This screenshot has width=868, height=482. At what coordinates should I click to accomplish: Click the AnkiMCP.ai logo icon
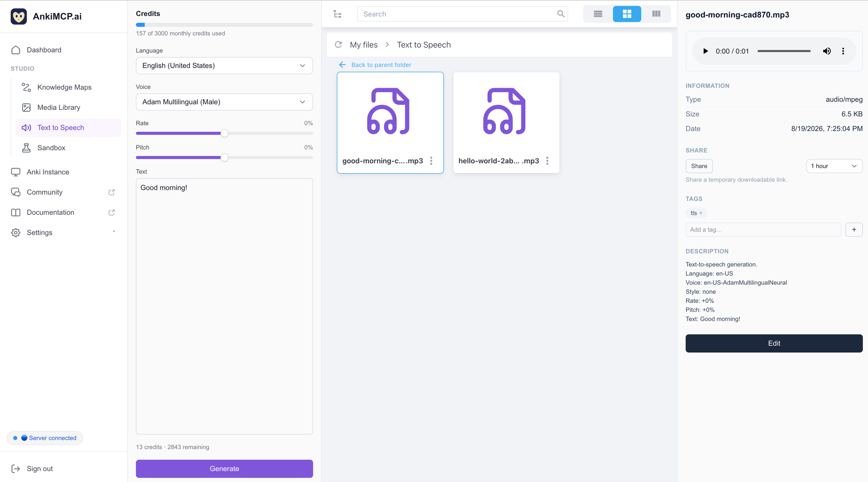pyautogui.click(x=19, y=16)
